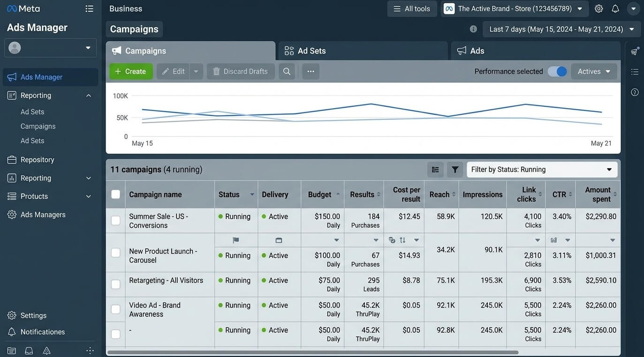The width and height of the screenshot is (644, 357).
Task: Check the New Product Launch - Carousel row
Action: [x=115, y=253]
